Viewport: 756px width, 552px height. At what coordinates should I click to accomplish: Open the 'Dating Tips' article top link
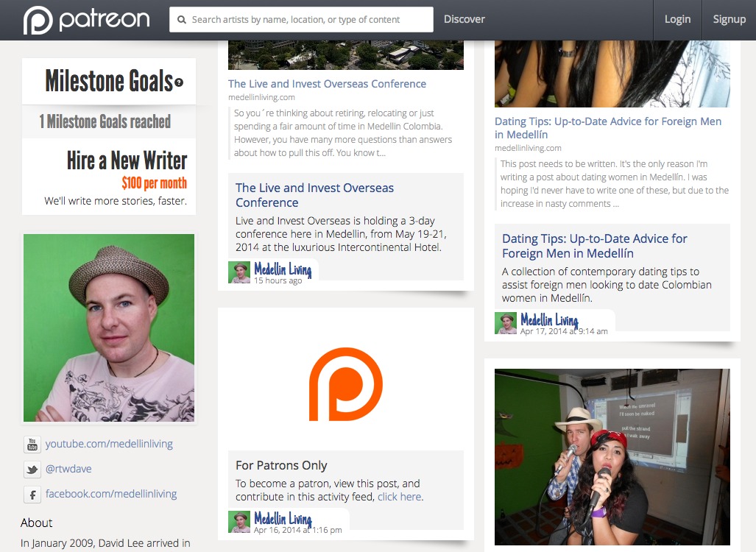[608, 128]
